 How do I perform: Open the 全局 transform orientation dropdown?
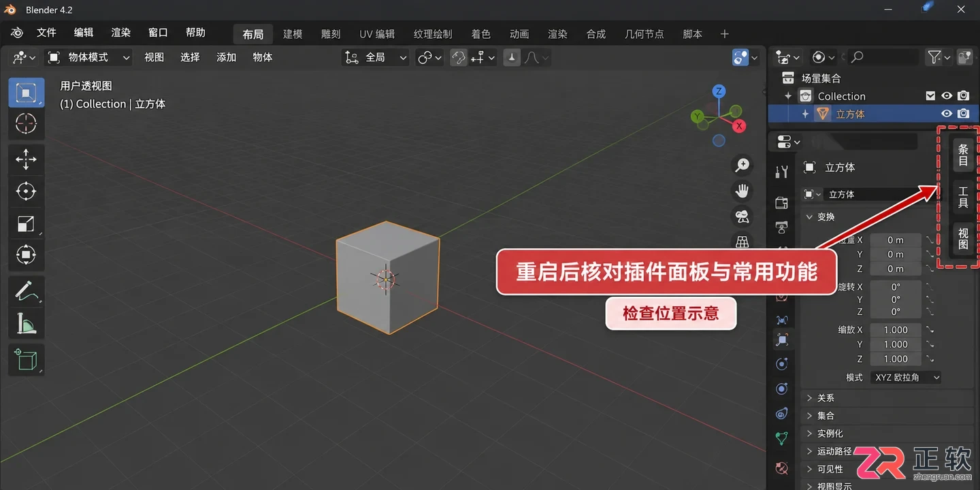click(x=376, y=58)
